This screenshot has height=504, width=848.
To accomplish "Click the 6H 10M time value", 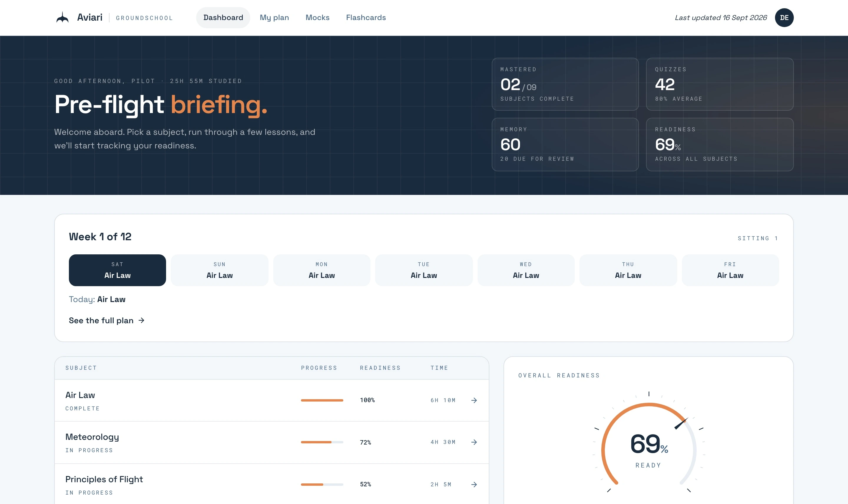I will [443, 400].
